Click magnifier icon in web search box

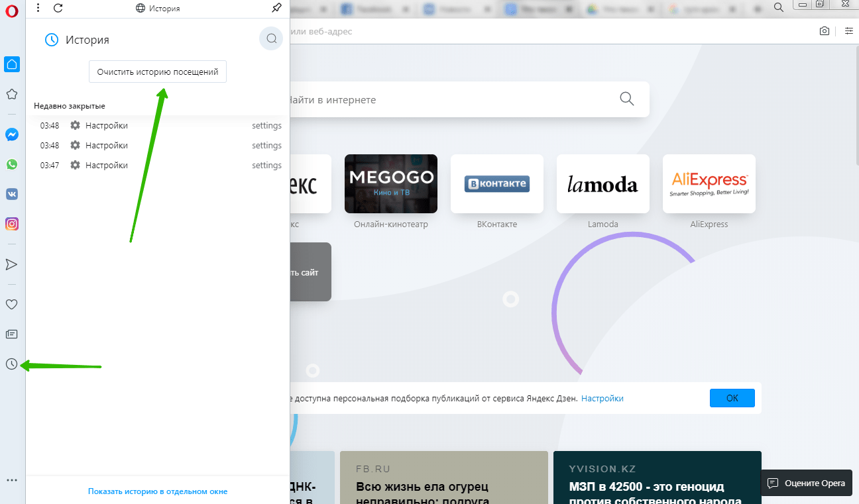[627, 99]
